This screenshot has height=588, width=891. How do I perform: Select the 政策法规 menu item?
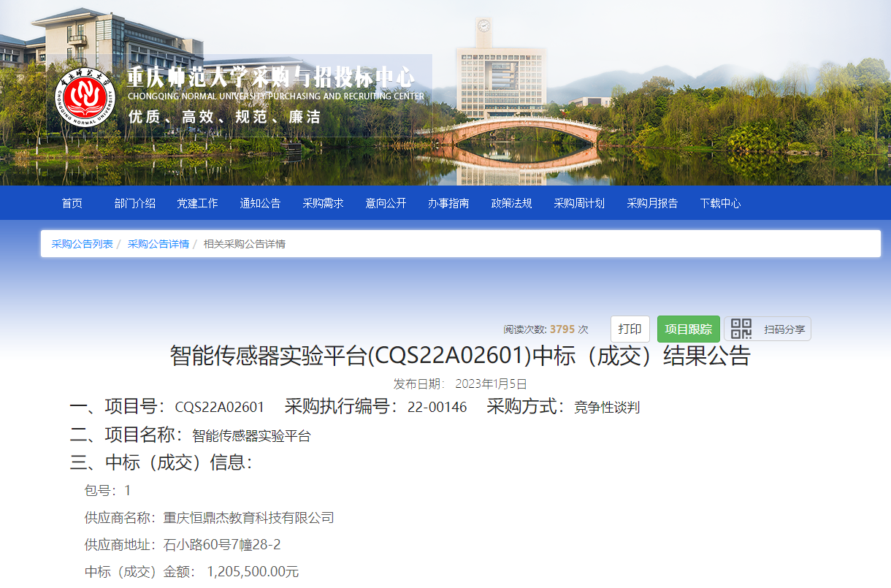click(511, 204)
